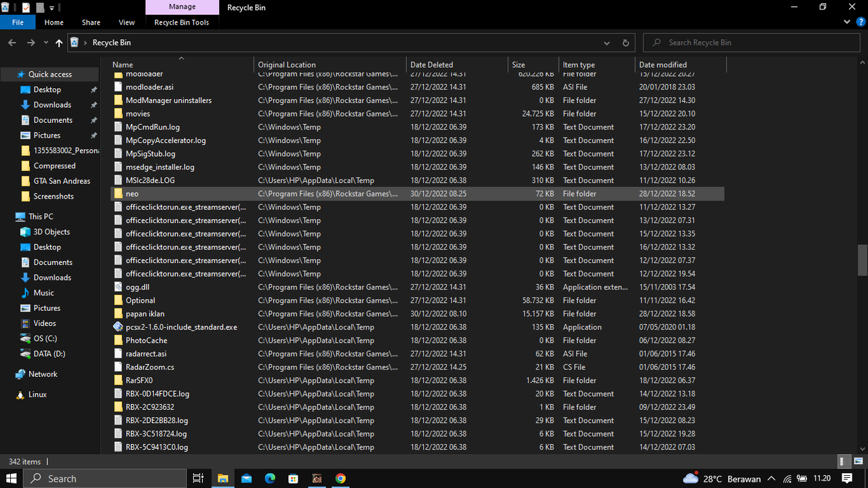Go up one folder level

coord(59,43)
